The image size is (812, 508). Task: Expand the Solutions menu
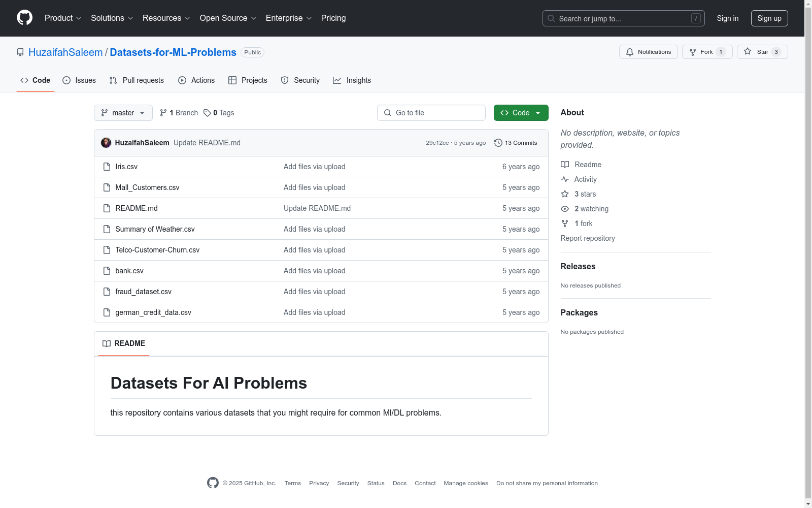pos(112,18)
